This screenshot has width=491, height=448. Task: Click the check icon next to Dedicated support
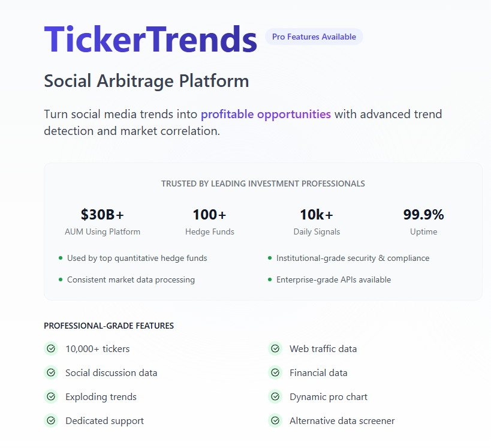coord(51,420)
